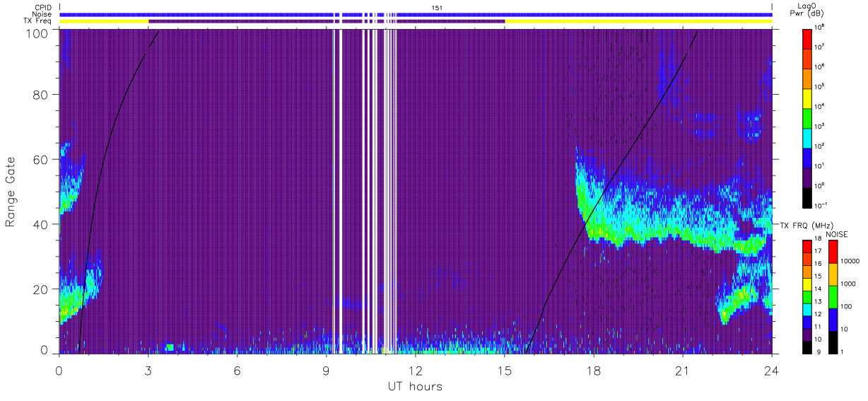
Task: Click the green segment of the NOISE colorbar
Action: 833,296
